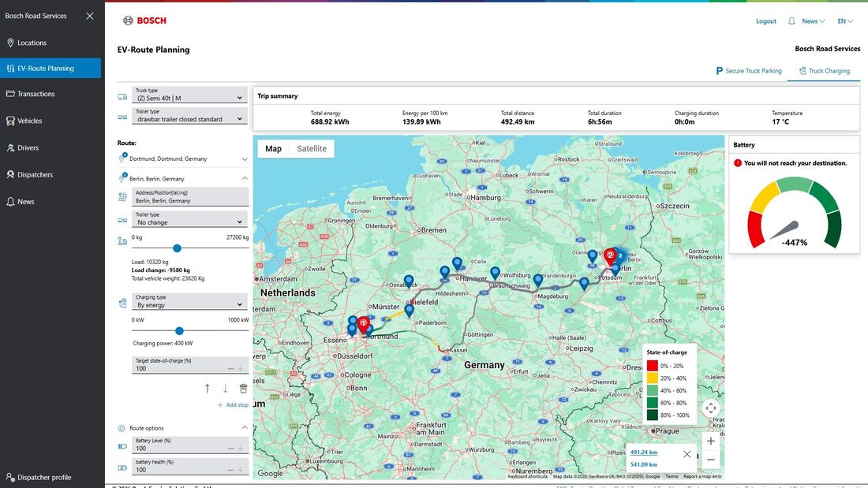Switch to Truck Charging tab
Screen dimensions: 868x488
(x=825, y=71)
